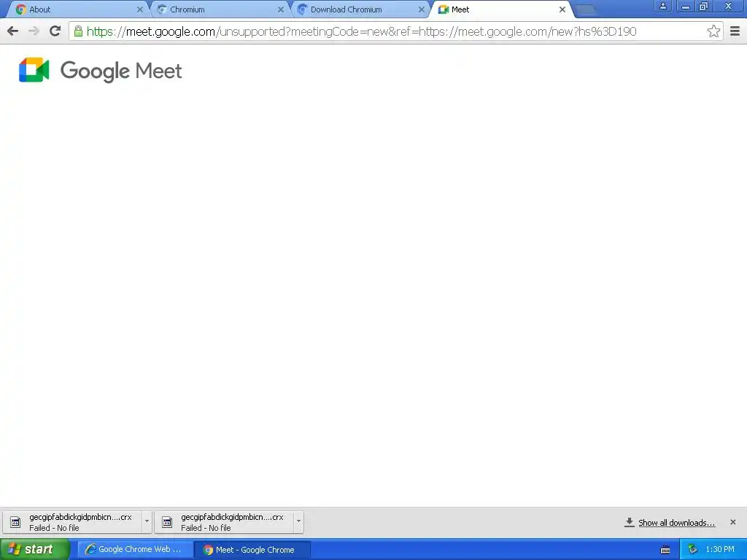Viewport: 747px width, 560px height.
Task: Close the Download Chromium tab
Action: click(x=422, y=9)
